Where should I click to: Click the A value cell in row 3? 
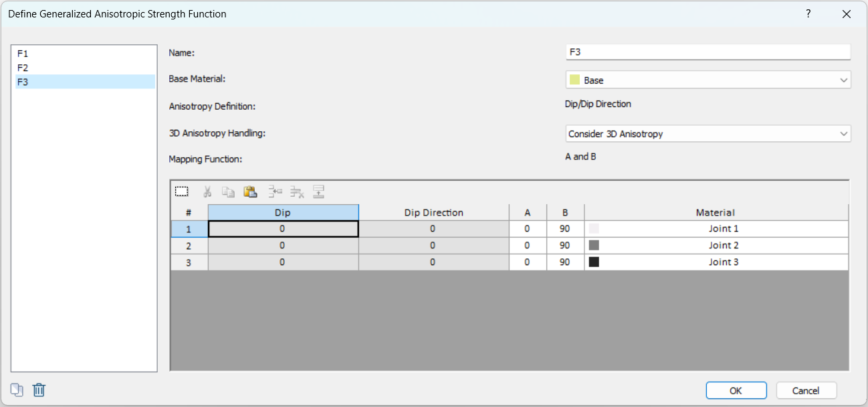point(528,262)
